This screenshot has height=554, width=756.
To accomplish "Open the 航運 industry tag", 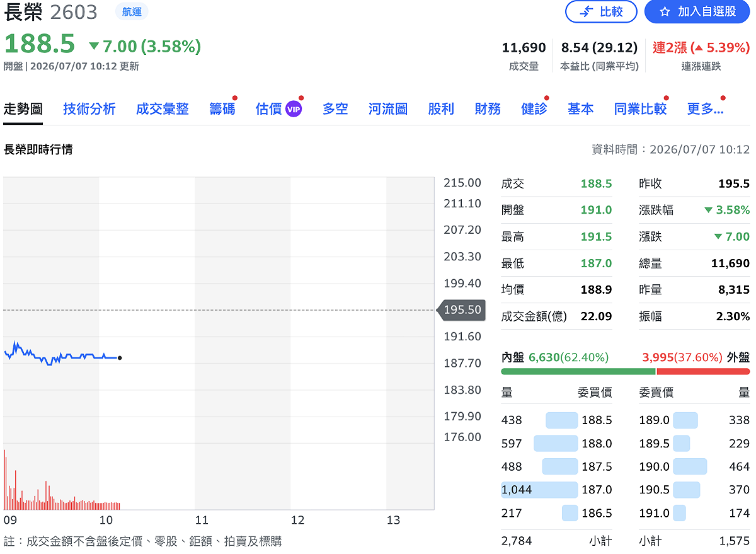I will coord(132,11).
